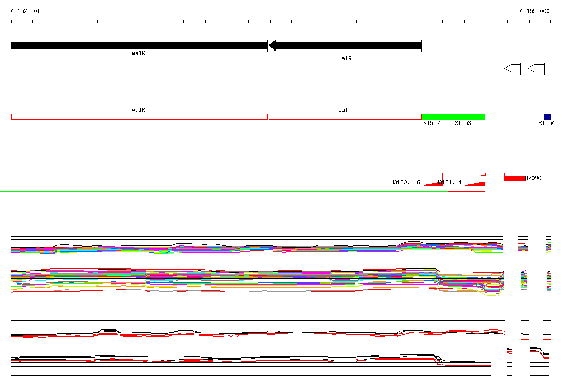
Task: Click the green S1552/S1553 segment bar
Action: pos(453,116)
